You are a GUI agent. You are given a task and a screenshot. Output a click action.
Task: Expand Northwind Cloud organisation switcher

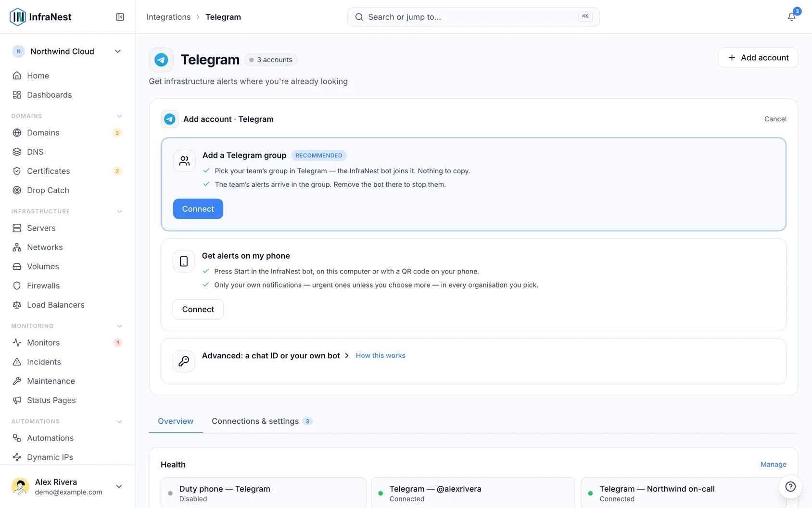(x=67, y=52)
